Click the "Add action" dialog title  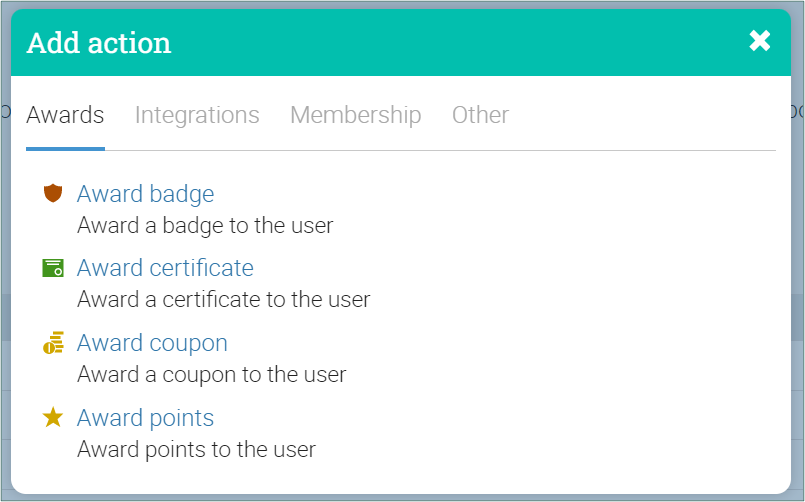click(x=99, y=43)
